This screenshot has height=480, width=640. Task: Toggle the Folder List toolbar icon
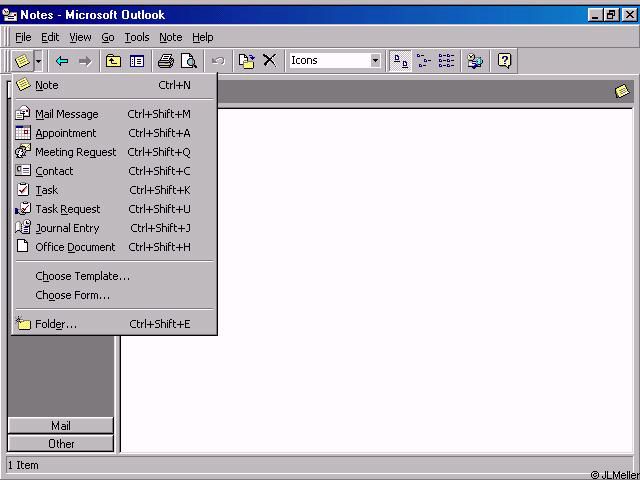pyautogui.click(x=136, y=61)
